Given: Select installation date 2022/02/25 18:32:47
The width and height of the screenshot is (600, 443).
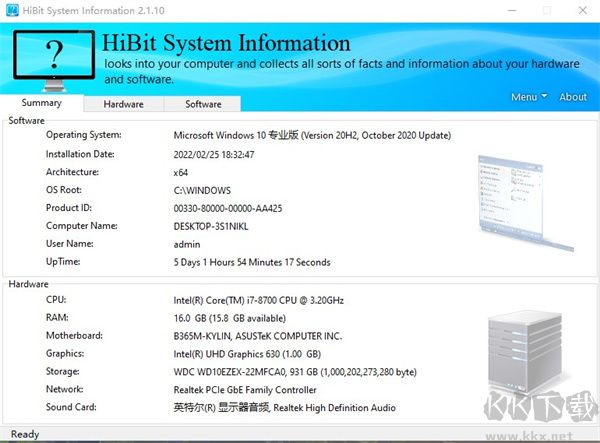Looking at the screenshot, I should (x=214, y=155).
